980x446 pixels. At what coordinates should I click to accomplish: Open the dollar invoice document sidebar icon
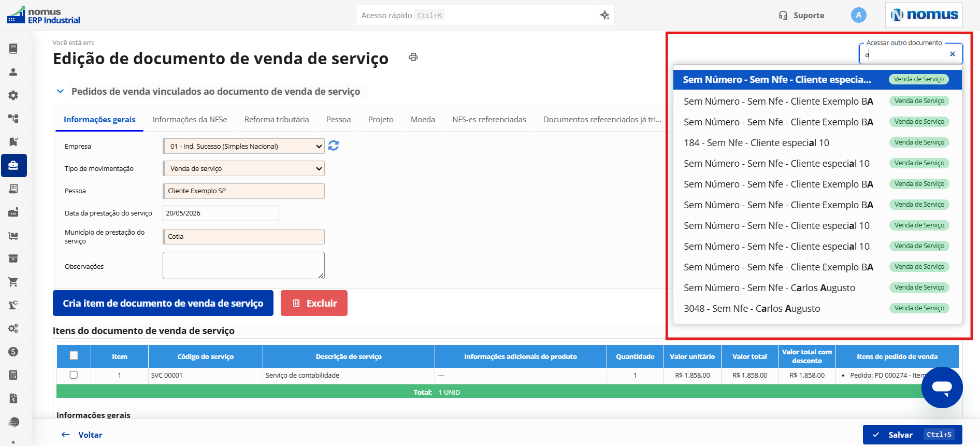click(13, 398)
